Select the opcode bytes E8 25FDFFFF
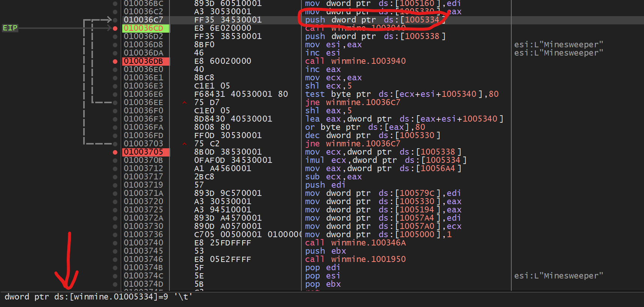The image size is (644, 307). click(223, 243)
